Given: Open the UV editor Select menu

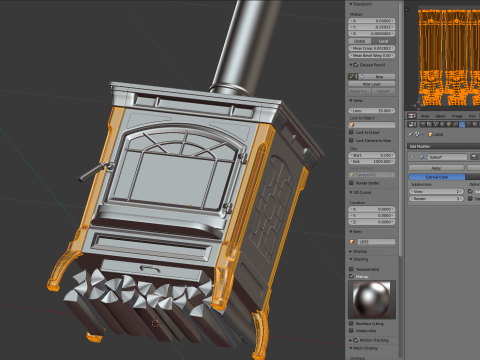Looking at the screenshot, I should click(x=441, y=116).
